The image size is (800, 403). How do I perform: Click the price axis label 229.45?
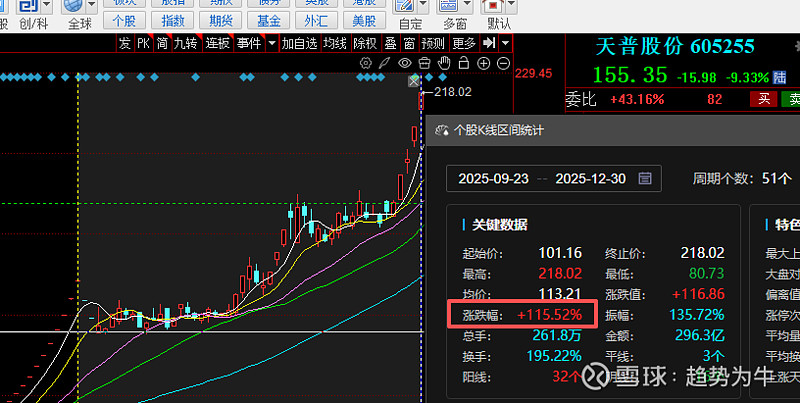(x=534, y=73)
